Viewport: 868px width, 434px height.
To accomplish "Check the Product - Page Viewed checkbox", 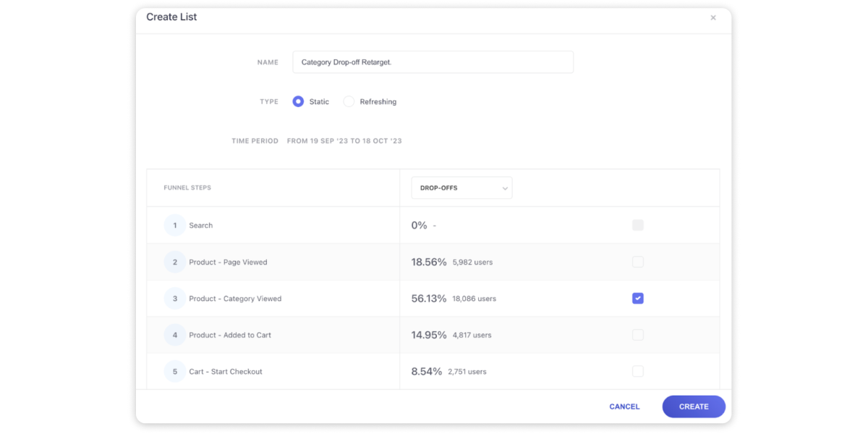I will pyautogui.click(x=637, y=262).
